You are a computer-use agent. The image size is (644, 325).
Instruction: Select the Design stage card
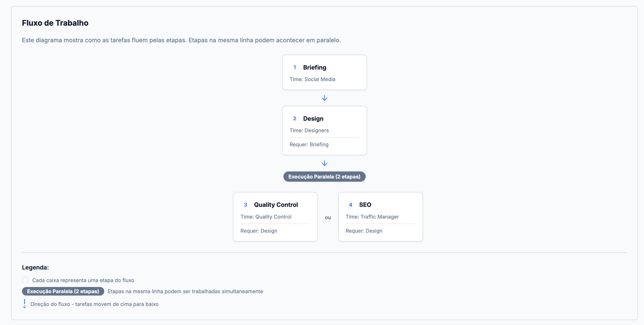coord(325,130)
